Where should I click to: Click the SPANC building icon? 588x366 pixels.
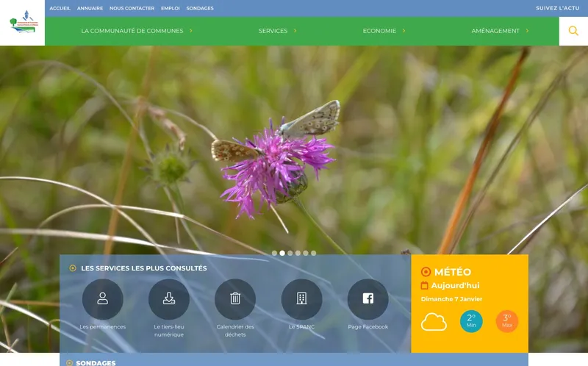coord(301,299)
